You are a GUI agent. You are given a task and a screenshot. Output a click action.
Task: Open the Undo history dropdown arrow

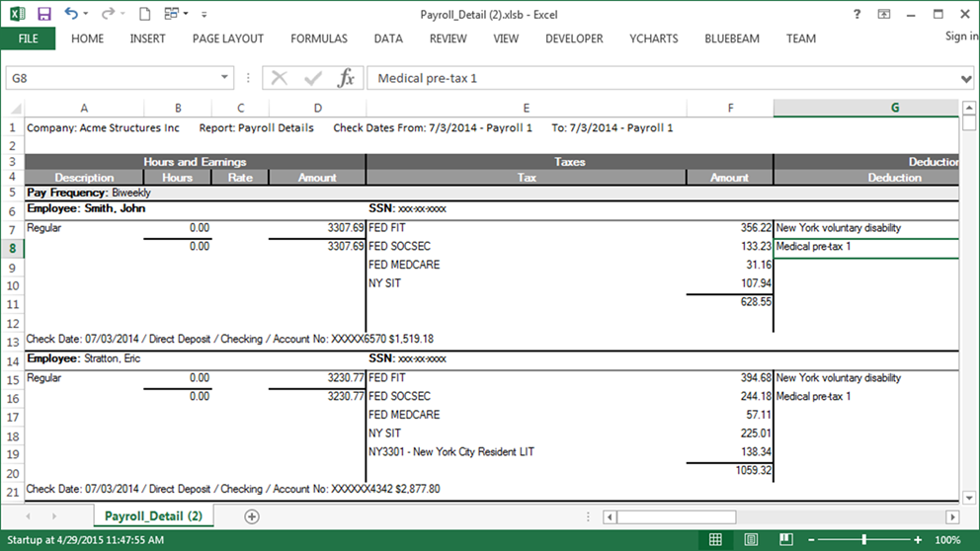[x=86, y=14]
